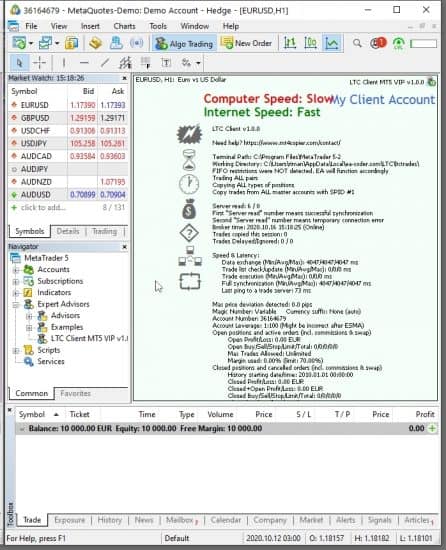
Task: Select the trendline drawing tool
Action: click(104, 63)
